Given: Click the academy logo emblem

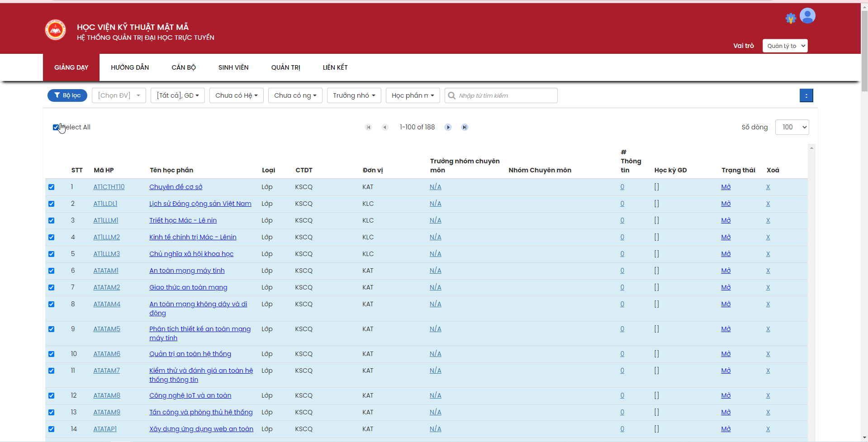Looking at the screenshot, I should point(55,30).
